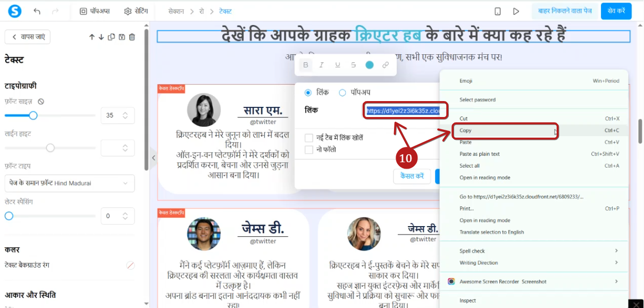Enable the नो फॉलो checkbox
This screenshot has width=644, height=308.
tap(308, 150)
